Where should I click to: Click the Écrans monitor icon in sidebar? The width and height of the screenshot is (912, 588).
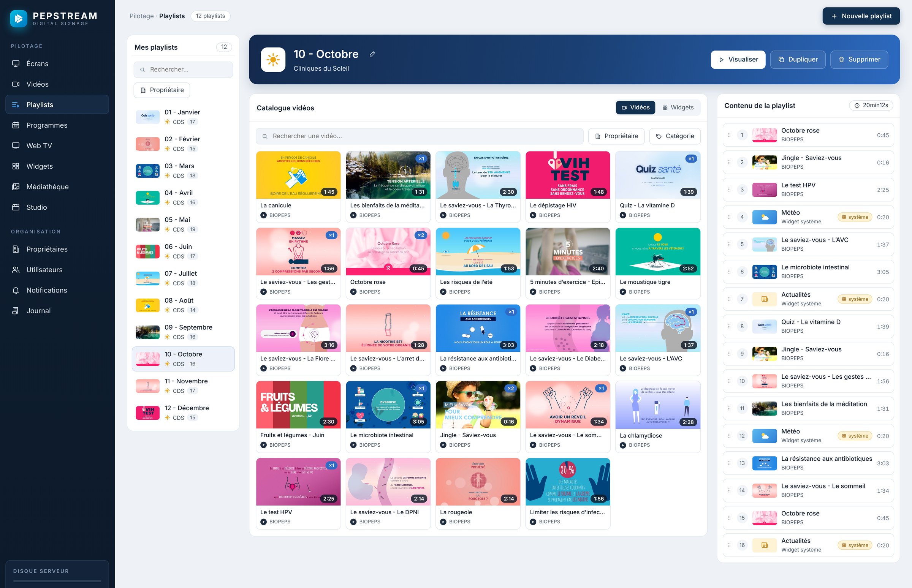(x=16, y=63)
